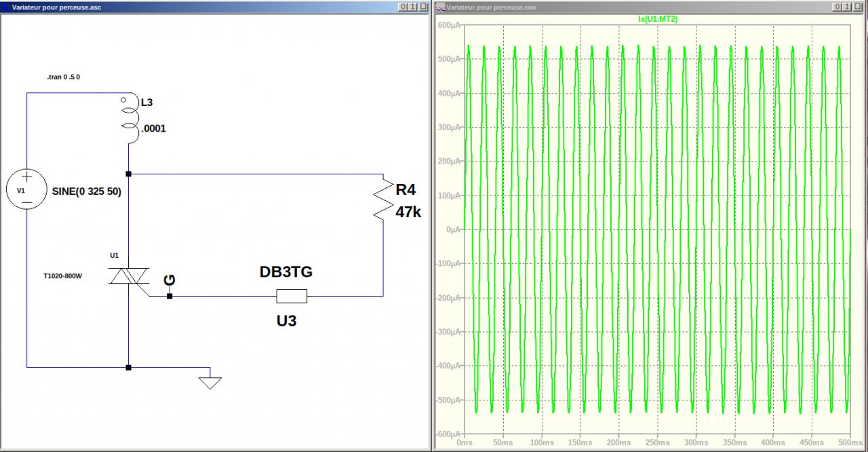
Task: Click the SINE(0 325 50) source value
Action: (87, 192)
